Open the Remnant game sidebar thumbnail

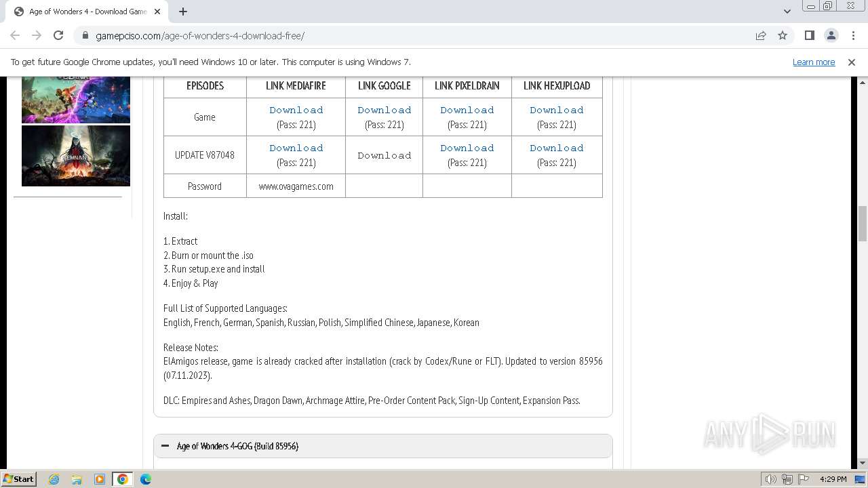pos(76,155)
